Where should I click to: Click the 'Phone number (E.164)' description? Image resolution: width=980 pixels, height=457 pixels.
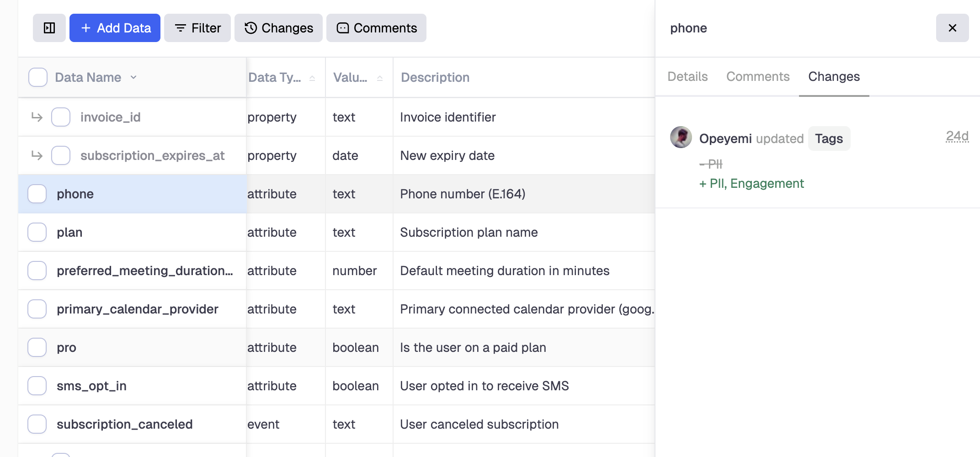coord(463,194)
